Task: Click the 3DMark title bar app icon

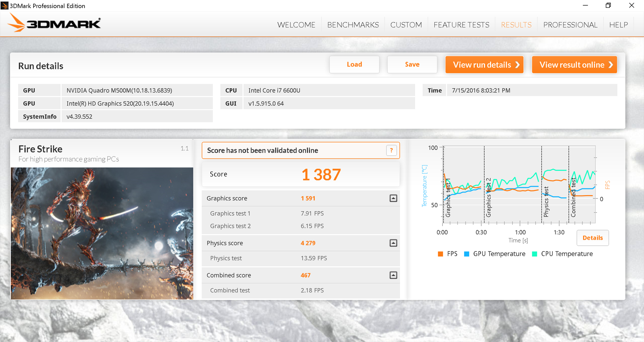Action: tap(4, 5)
